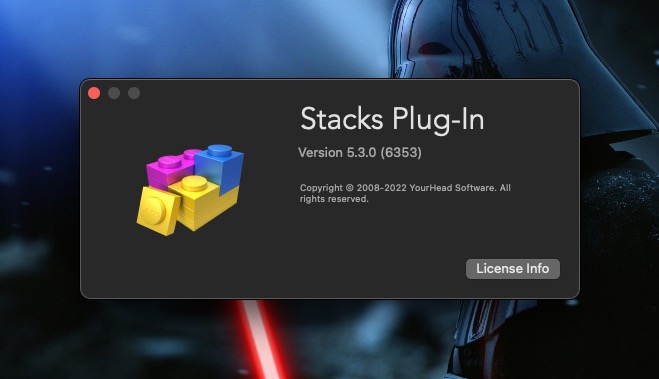659x379 pixels.
Task: Click the magenta brick in Stacks logo
Action: [x=171, y=168]
